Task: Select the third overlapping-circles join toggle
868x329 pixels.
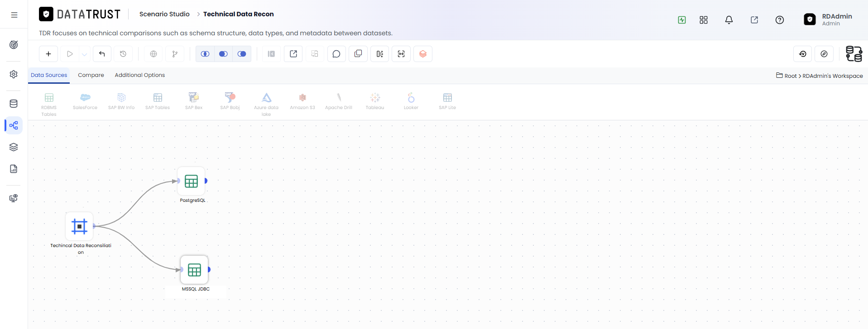Action: click(242, 54)
